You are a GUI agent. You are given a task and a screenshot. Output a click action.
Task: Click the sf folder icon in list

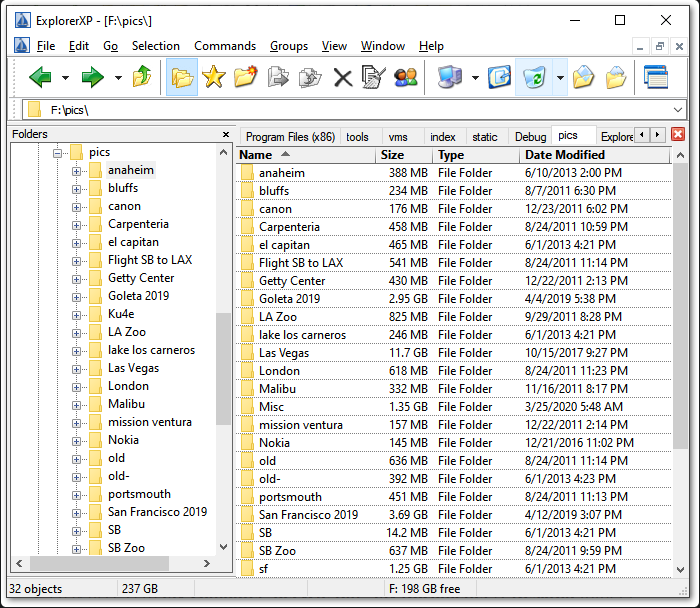tap(247, 569)
